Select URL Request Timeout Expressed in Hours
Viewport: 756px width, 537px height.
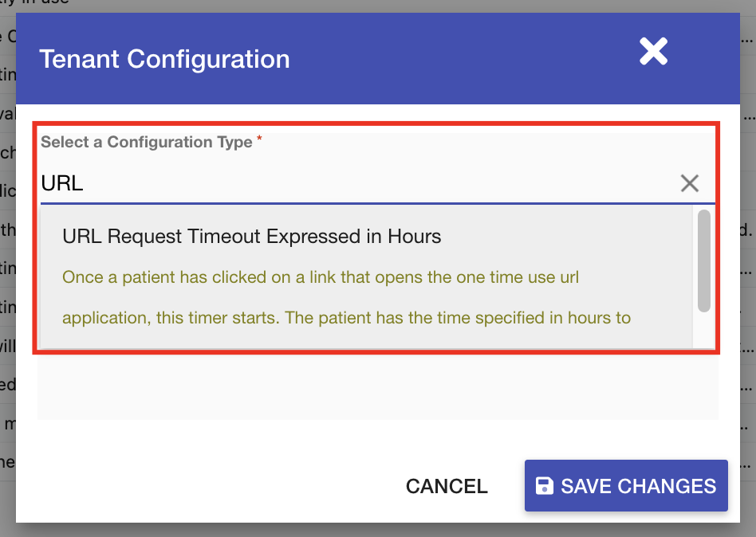point(252,236)
